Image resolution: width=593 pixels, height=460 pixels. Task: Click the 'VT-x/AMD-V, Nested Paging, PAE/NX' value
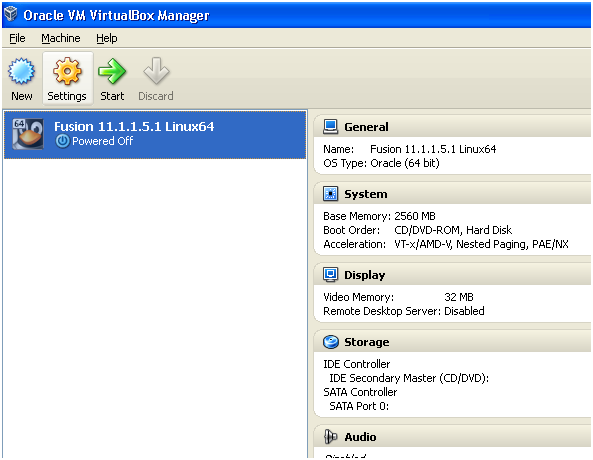point(481,244)
